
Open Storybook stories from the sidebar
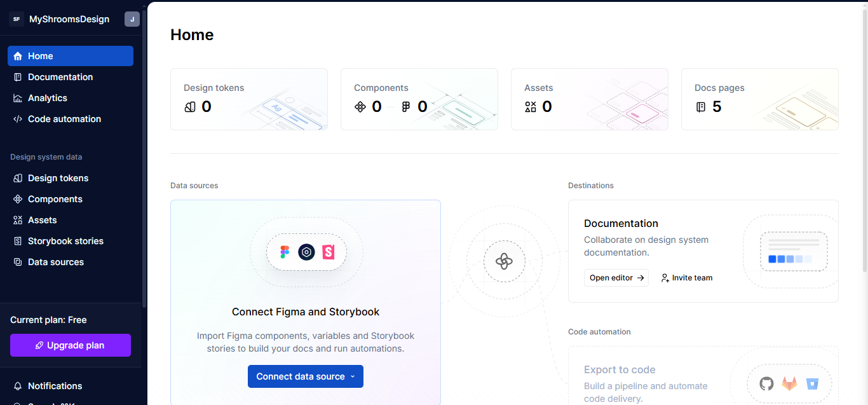[x=65, y=241]
